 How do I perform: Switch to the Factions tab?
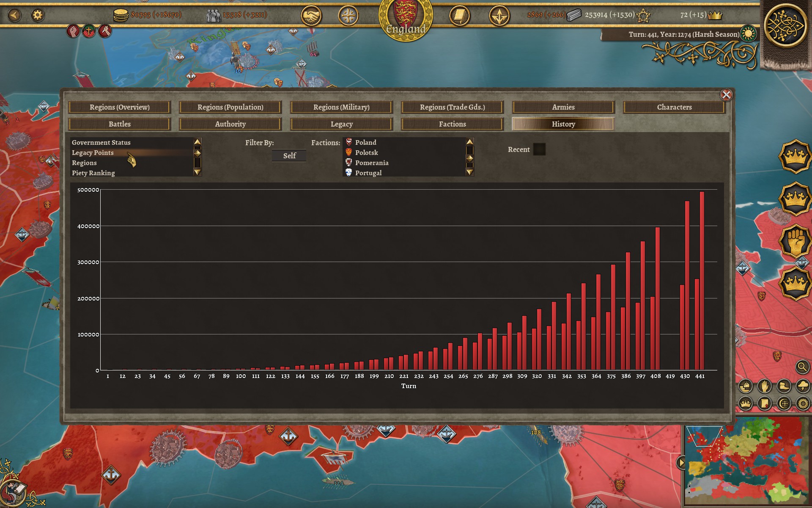(x=453, y=124)
